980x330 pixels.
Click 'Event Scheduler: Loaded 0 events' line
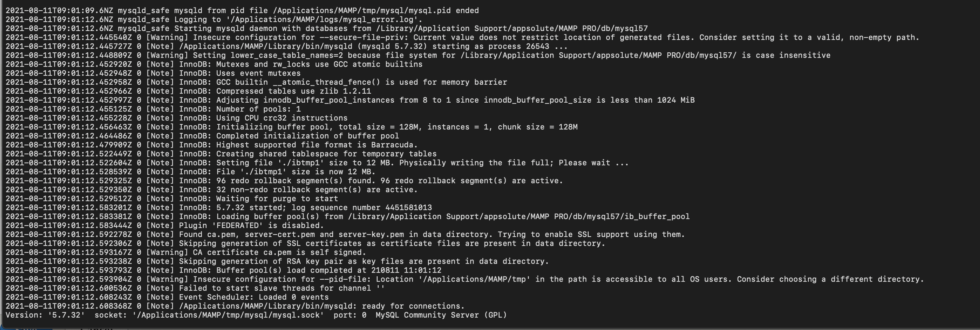click(167, 297)
